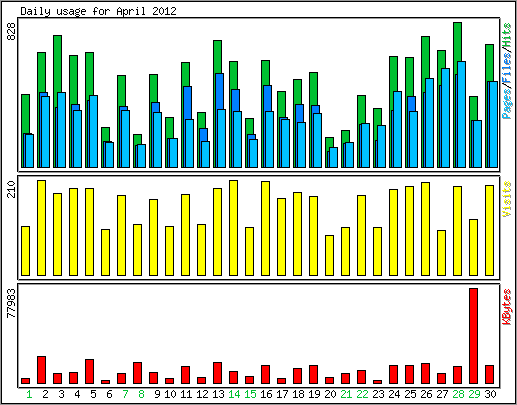
Task: Select day label 17 on the axis
Action: pos(282,395)
